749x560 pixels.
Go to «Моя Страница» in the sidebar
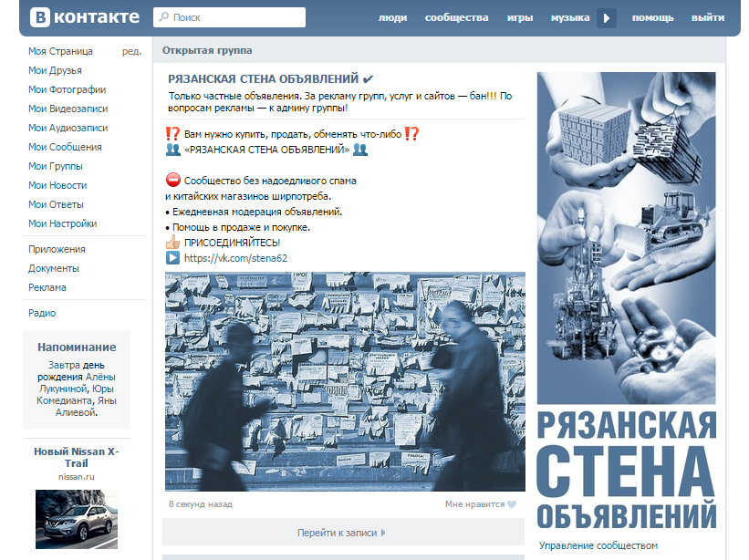point(60,51)
